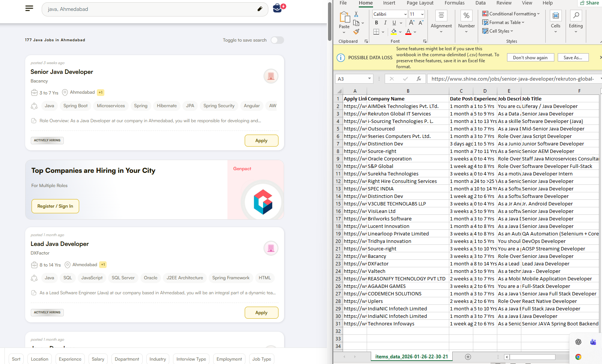Click the Save As button in the warning bar

pyautogui.click(x=573, y=58)
